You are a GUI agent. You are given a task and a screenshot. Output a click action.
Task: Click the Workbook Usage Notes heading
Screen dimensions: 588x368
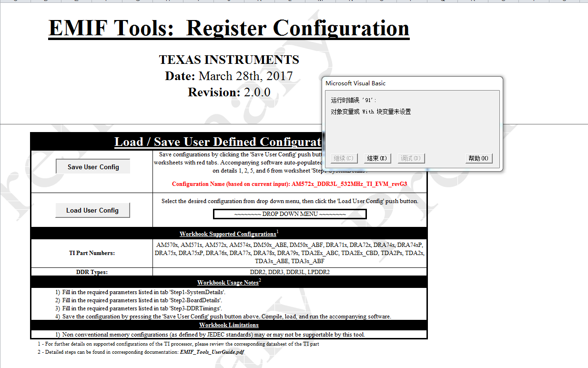click(229, 282)
